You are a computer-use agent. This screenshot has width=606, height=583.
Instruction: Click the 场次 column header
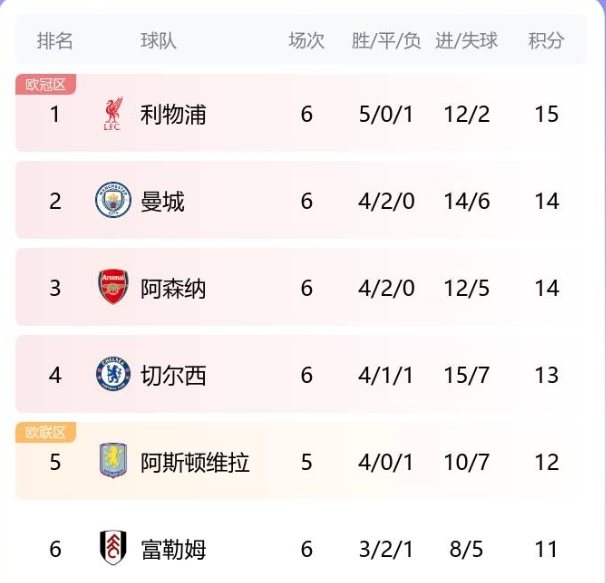pyautogui.click(x=306, y=41)
